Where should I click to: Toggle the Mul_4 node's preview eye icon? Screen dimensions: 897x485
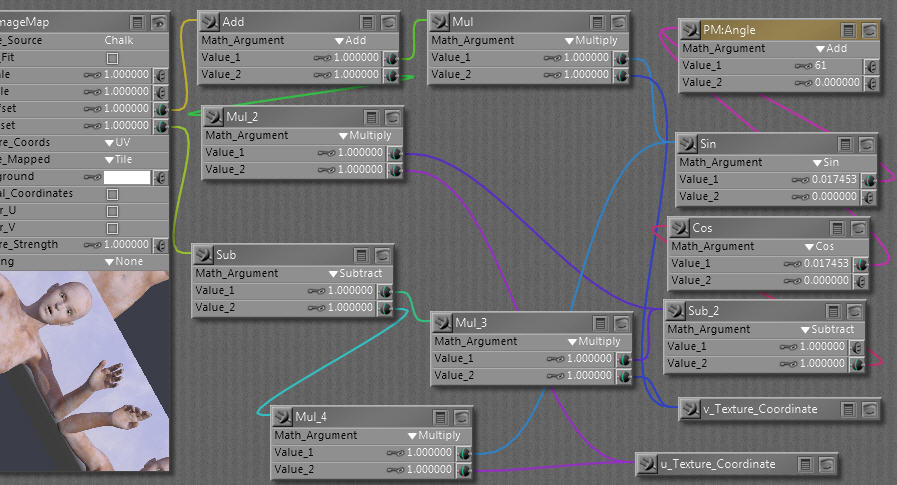click(x=462, y=417)
